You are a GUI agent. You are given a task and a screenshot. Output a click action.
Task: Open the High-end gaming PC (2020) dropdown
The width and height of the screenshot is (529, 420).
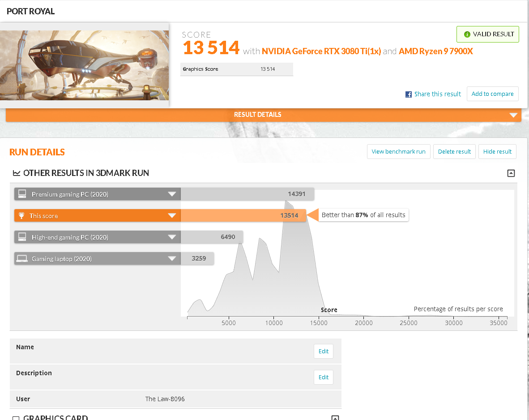tap(172, 237)
